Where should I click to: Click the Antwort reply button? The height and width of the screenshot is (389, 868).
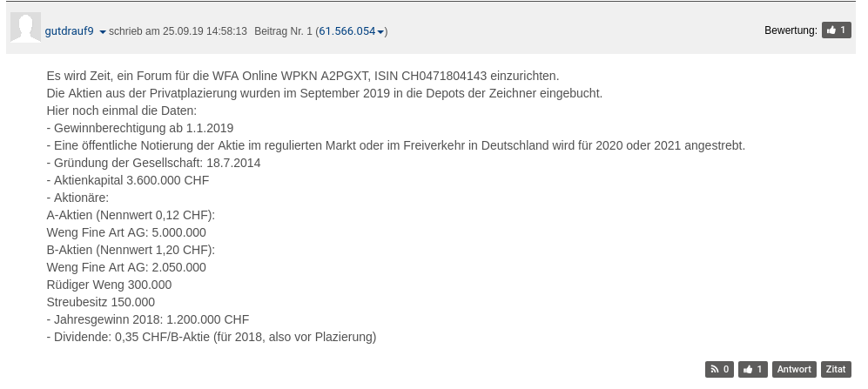pos(794,370)
